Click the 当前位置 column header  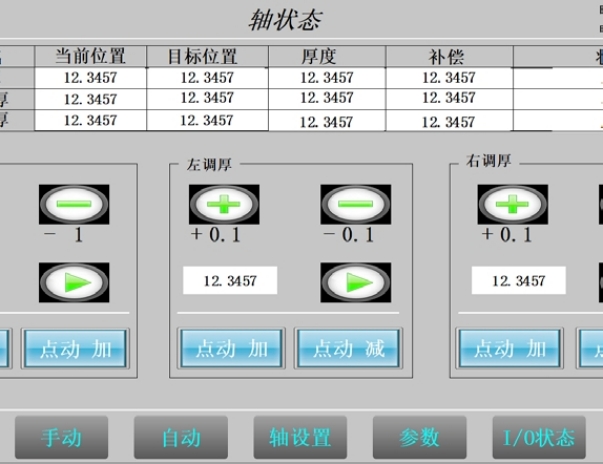tap(90, 56)
